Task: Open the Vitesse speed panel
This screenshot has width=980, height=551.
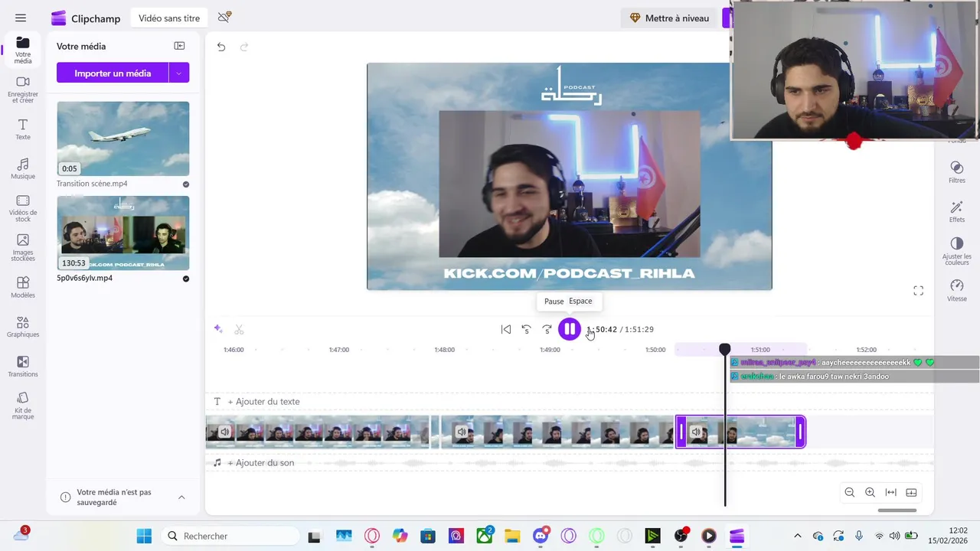Action: point(956,291)
